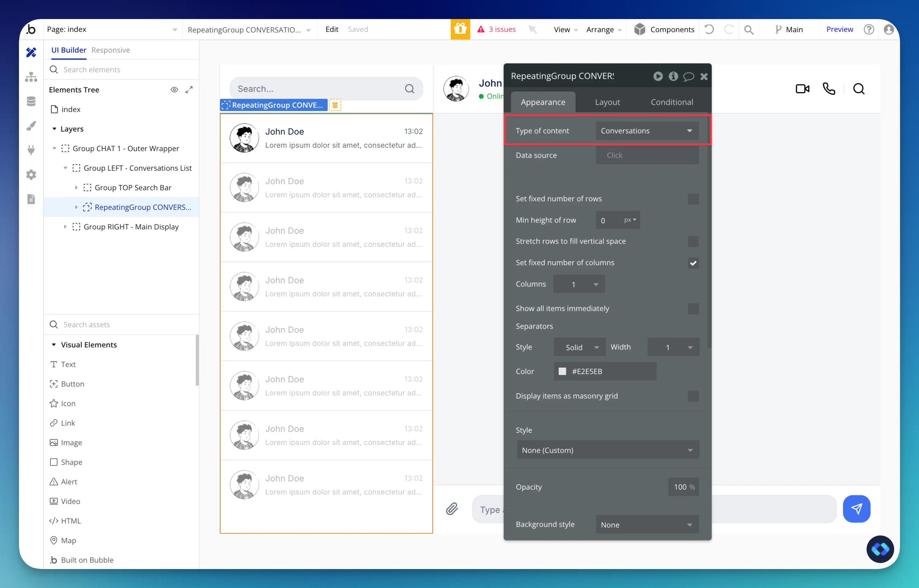Open the Background style None dropdown

tap(647, 525)
